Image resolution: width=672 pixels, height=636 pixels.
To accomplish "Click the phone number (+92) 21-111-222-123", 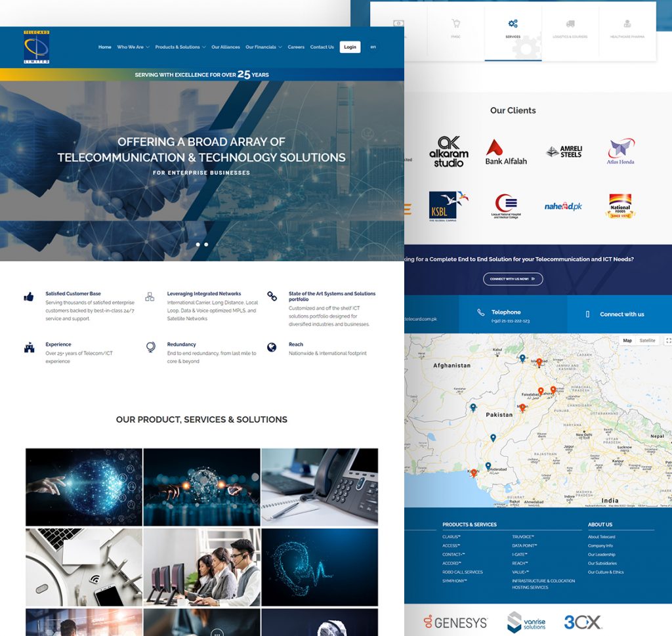I will (511, 321).
